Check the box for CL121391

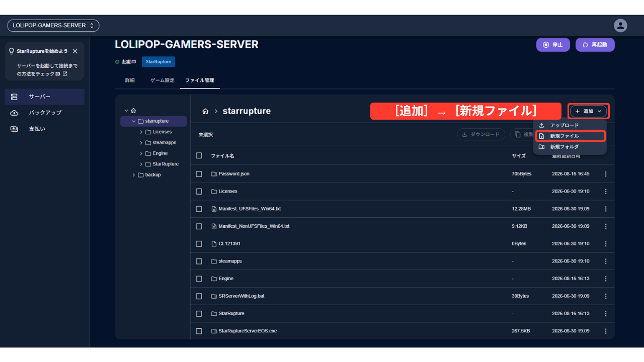199,244
